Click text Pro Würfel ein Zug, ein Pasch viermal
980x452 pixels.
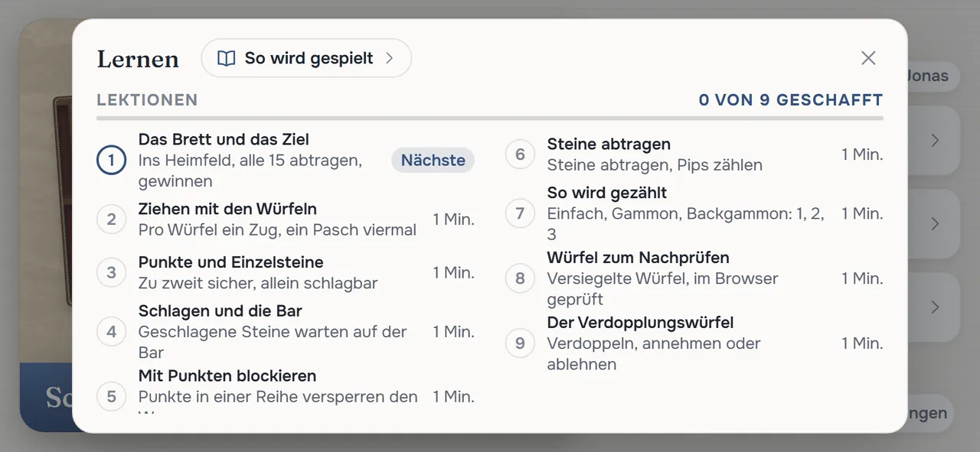277,230
